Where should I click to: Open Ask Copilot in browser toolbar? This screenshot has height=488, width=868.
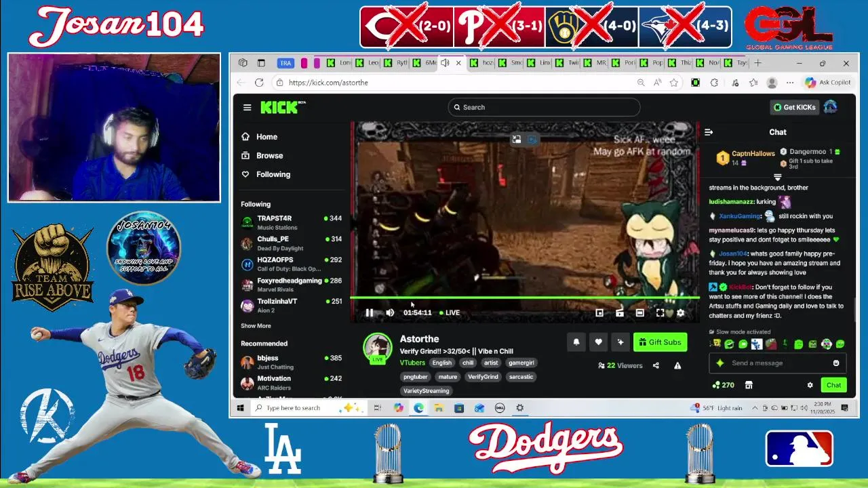tap(827, 83)
